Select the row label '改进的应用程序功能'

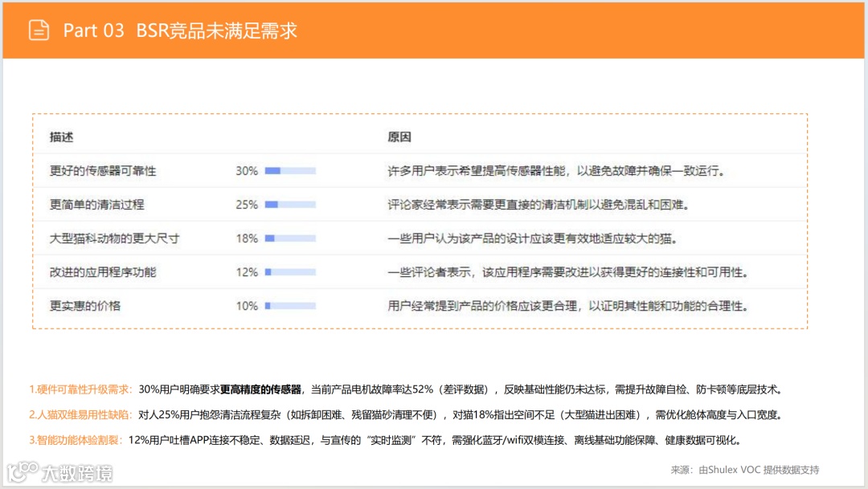[103, 272]
